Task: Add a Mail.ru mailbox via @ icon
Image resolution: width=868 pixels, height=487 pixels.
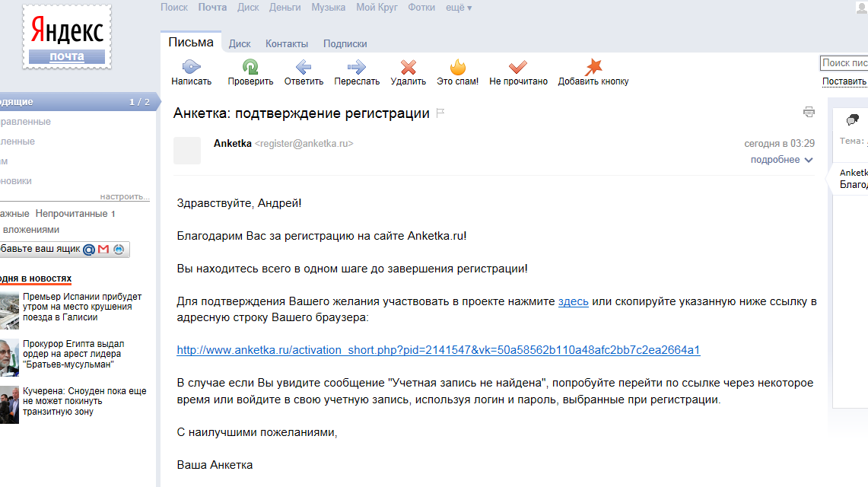Action: pos(91,249)
